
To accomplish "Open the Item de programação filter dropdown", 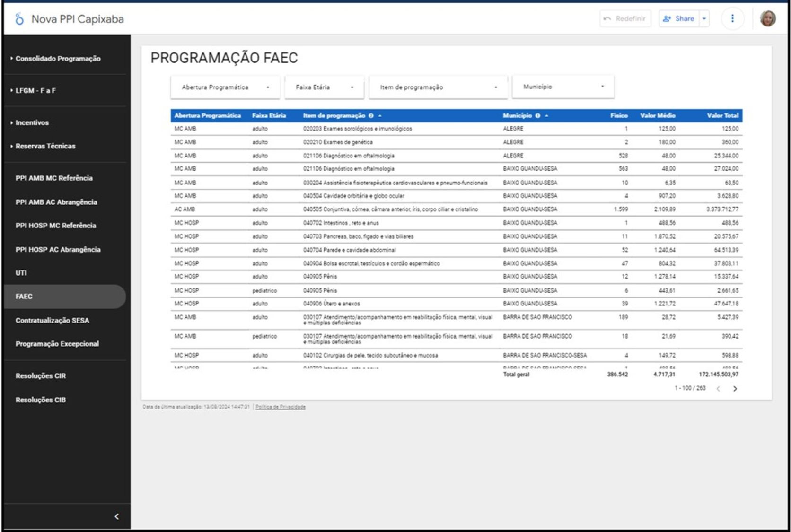I will [438, 87].
